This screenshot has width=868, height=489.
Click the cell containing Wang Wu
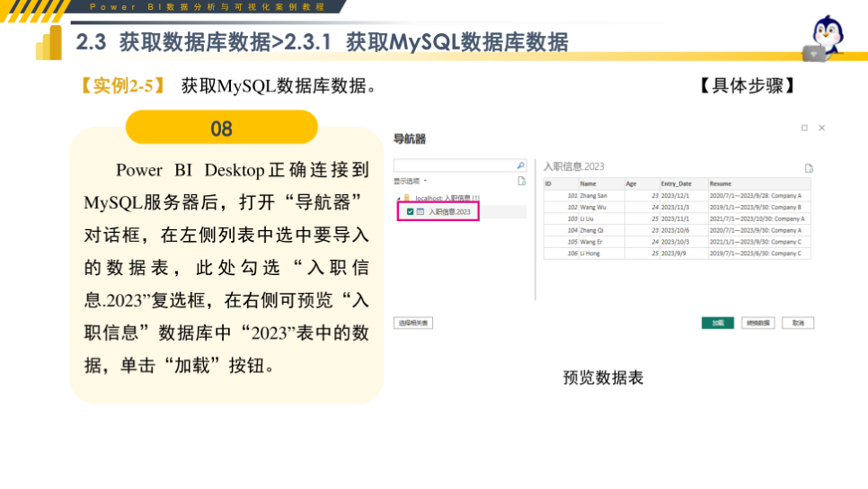point(602,207)
